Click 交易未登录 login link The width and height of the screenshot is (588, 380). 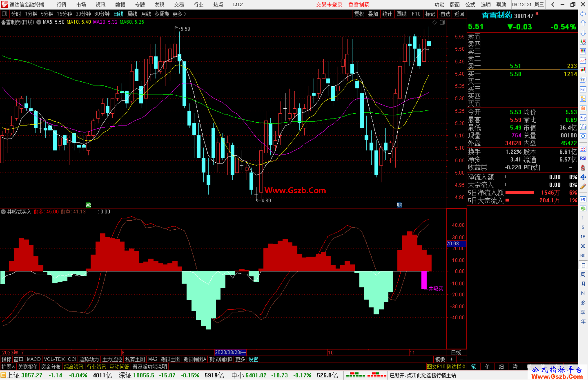329,5
